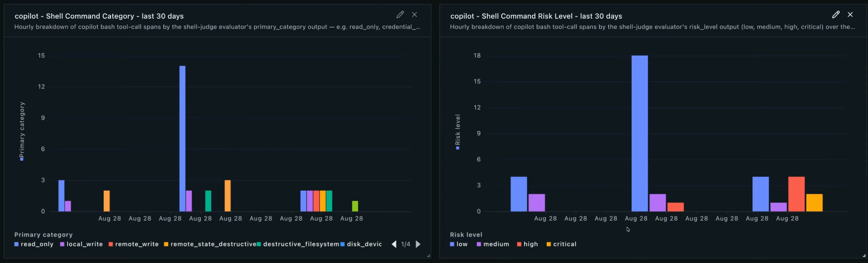Click the 'copilot - Shell Command Category - last 30 days' title

click(99, 16)
